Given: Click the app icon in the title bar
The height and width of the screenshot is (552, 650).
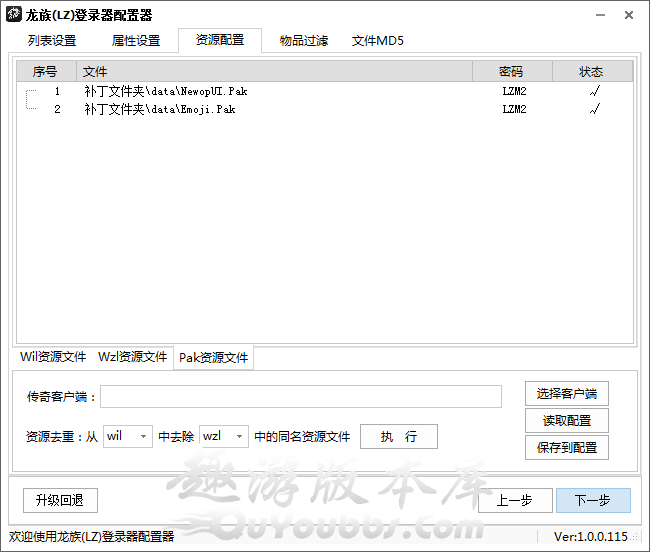Looking at the screenshot, I should click(x=14, y=15).
